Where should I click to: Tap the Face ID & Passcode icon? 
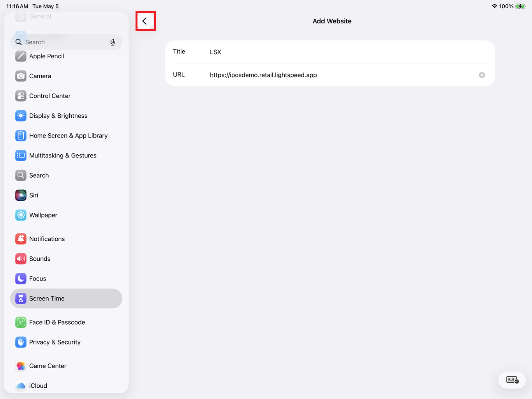click(21, 322)
